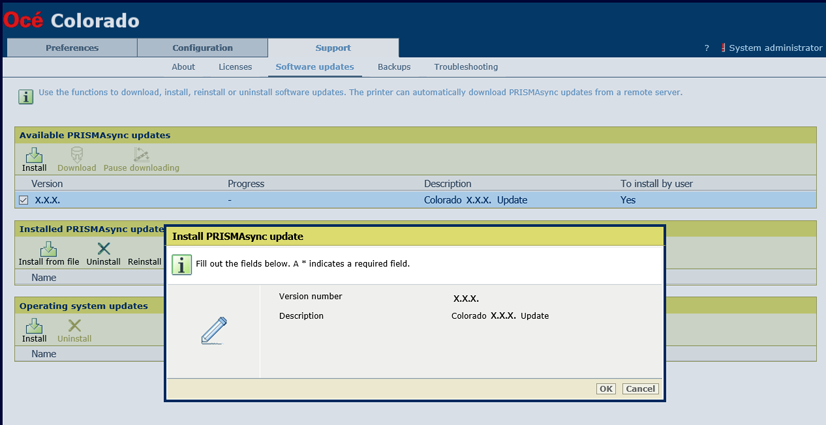Click the Colorado X.X.X. Update description cell
The image size is (826, 425).
(476, 200)
